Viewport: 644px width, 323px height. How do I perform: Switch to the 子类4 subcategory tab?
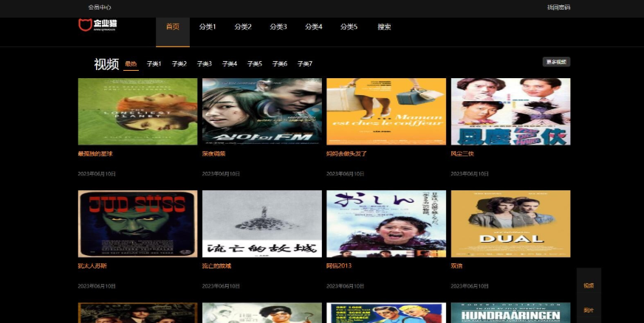(229, 64)
